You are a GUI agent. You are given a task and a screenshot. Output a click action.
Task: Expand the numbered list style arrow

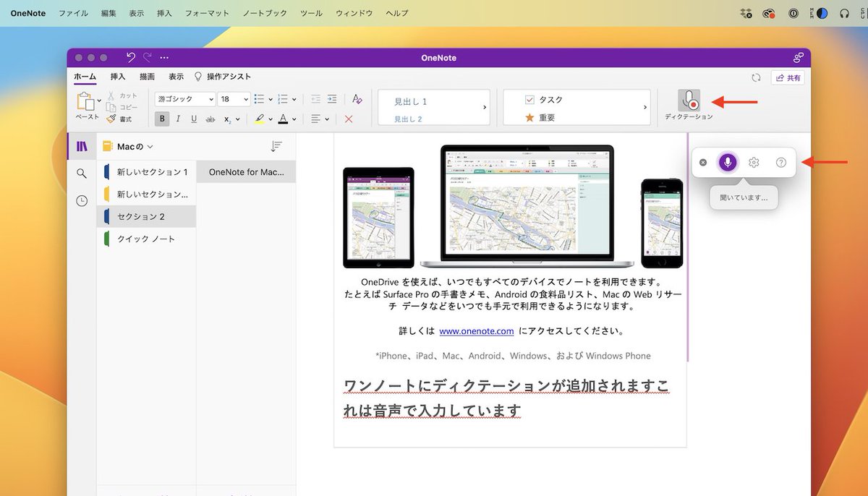click(293, 100)
